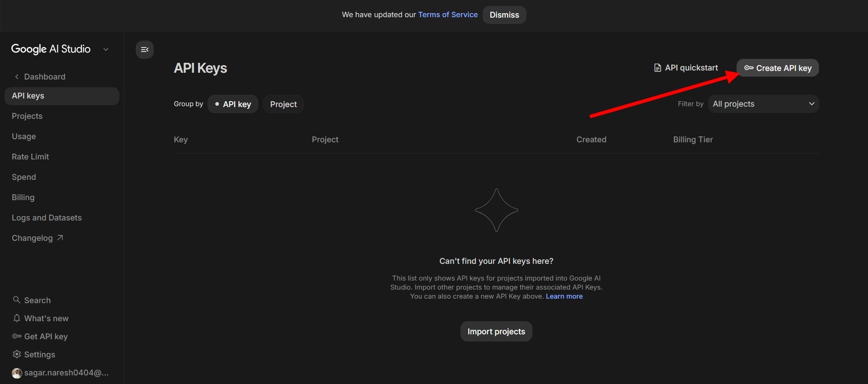Click the Project column header
Image resolution: width=868 pixels, height=384 pixels.
click(x=325, y=140)
